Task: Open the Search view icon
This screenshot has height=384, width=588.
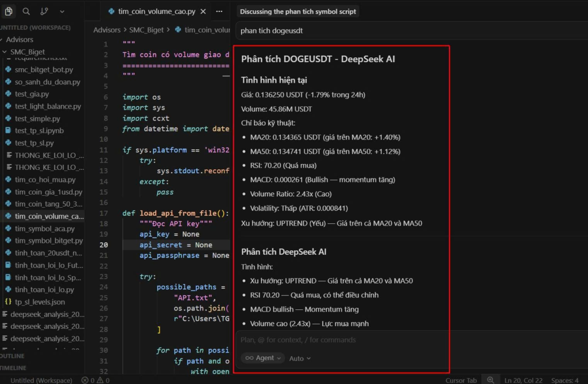Action: [26, 11]
